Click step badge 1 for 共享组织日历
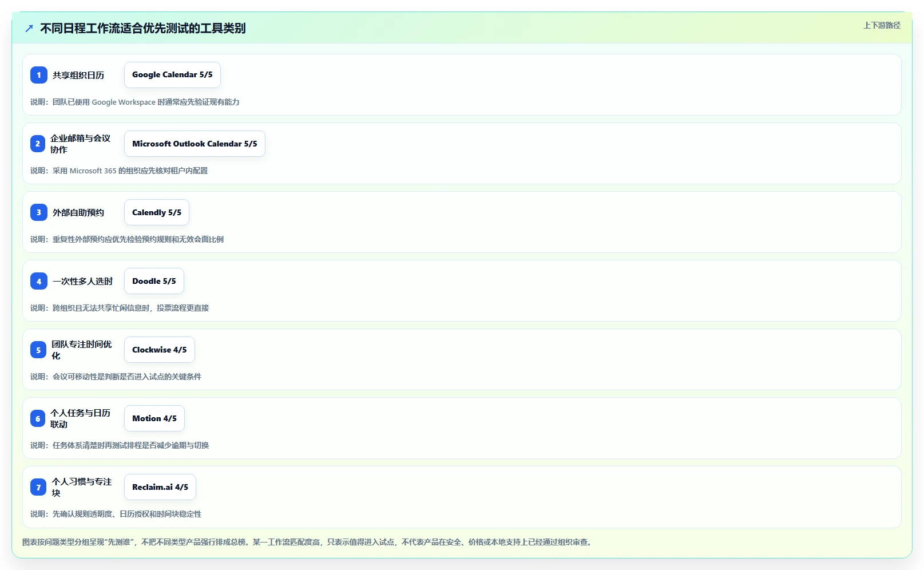The width and height of the screenshot is (924, 570). pos(39,75)
